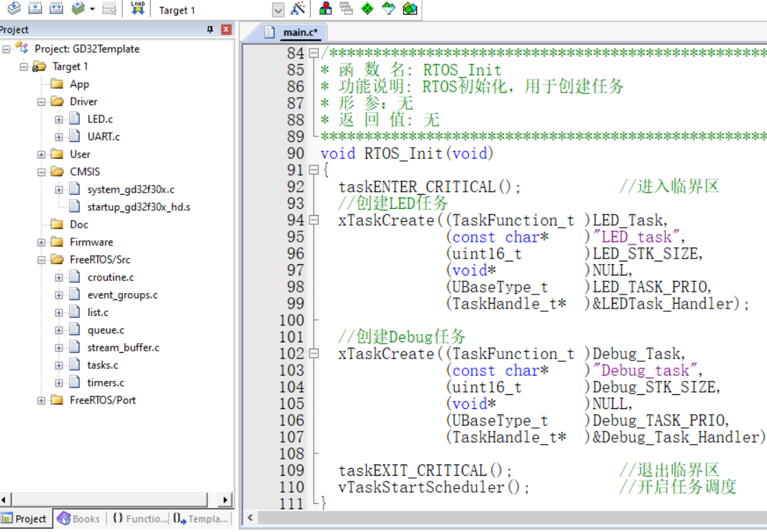Click the Firmware folder icon

[x=57, y=242]
